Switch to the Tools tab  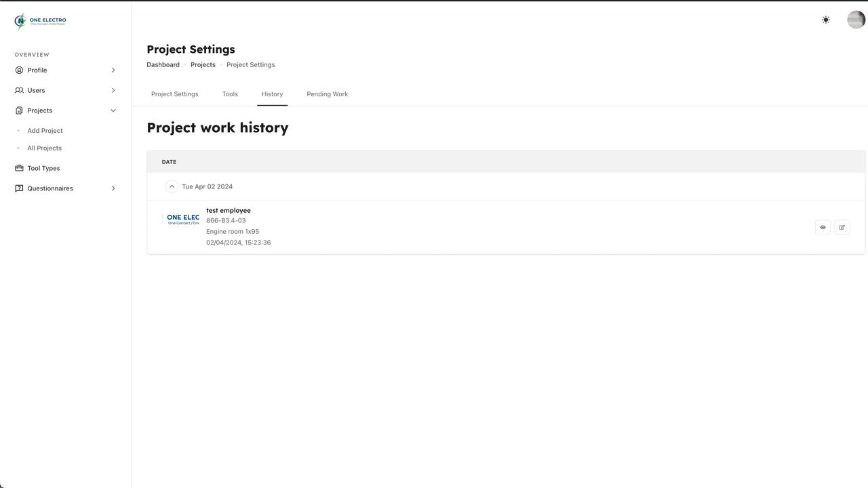click(230, 94)
